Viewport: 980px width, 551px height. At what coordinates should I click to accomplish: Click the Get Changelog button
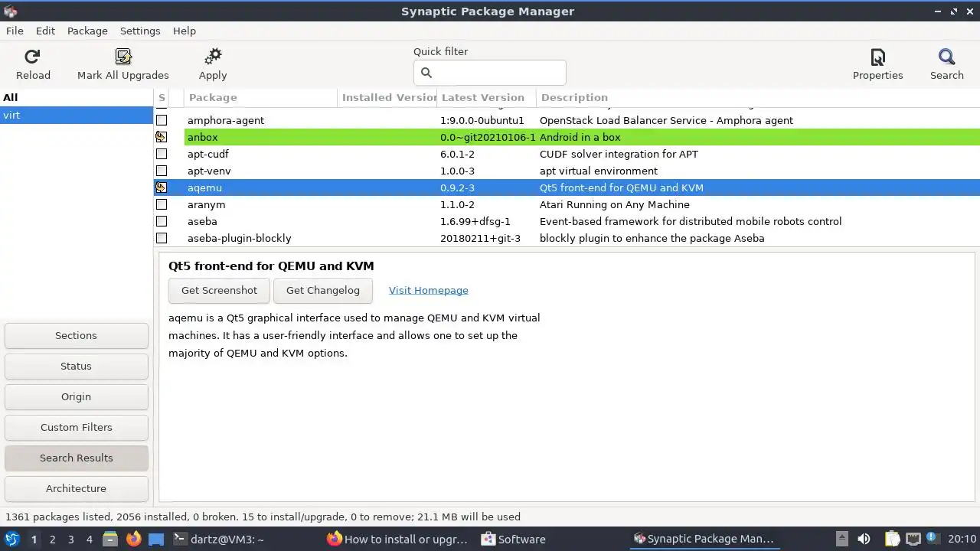point(322,290)
